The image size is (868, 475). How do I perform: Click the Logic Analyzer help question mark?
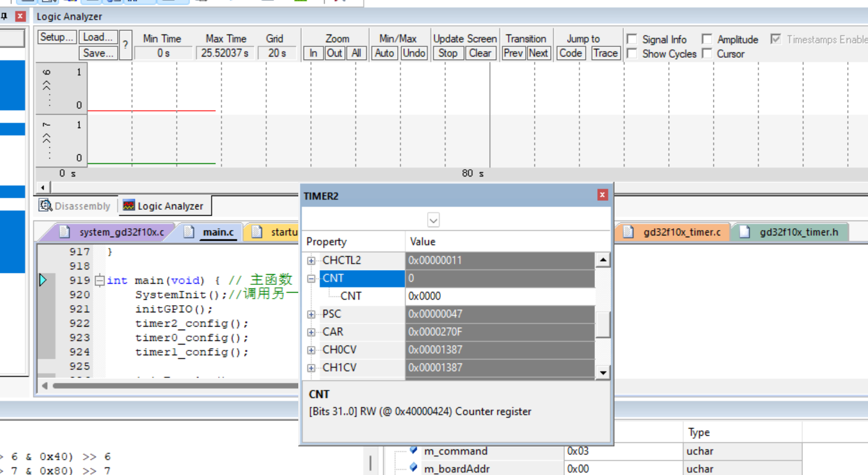(x=125, y=45)
